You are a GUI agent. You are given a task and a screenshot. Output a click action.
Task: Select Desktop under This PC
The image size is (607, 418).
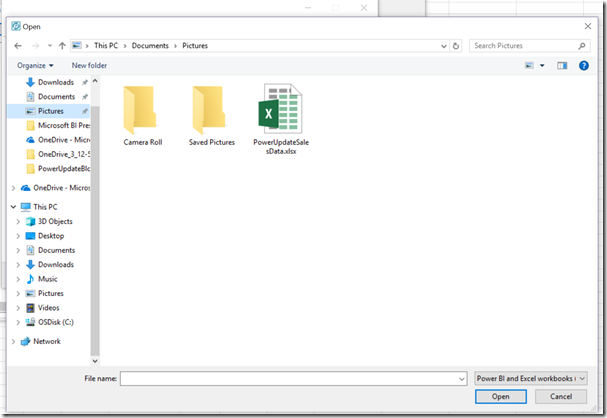coord(45,236)
